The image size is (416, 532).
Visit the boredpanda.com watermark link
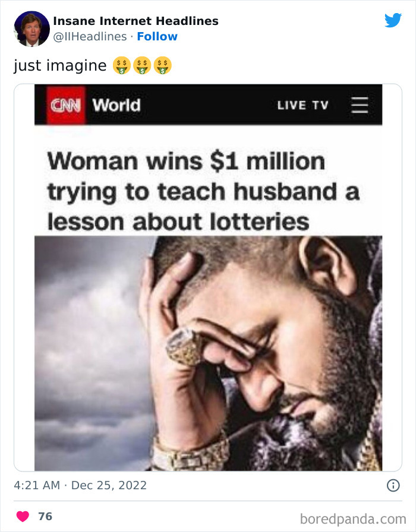coord(353,519)
